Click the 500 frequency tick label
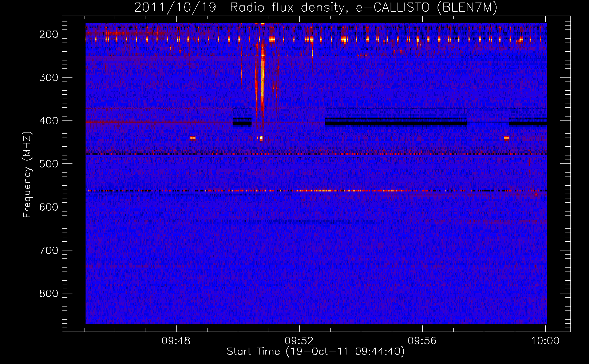 pos(49,164)
